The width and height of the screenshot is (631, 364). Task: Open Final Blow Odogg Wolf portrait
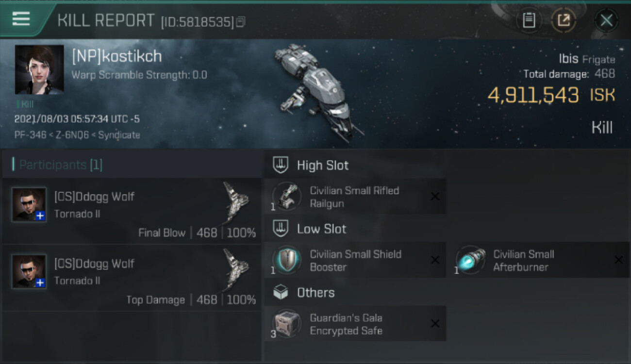click(29, 204)
